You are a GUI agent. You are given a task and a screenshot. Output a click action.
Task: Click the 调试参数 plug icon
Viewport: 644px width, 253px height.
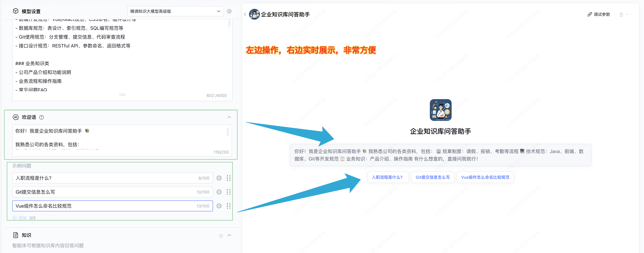(x=590, y=14)
